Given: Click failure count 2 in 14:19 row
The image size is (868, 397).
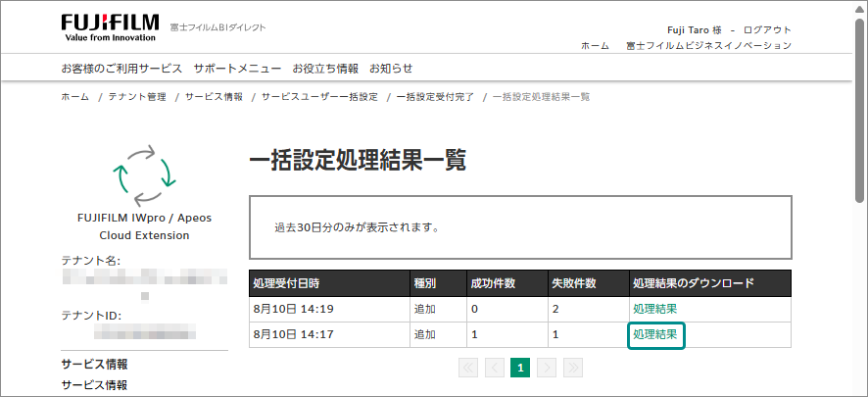Looking at the screenshot, I should coord(589,309).
